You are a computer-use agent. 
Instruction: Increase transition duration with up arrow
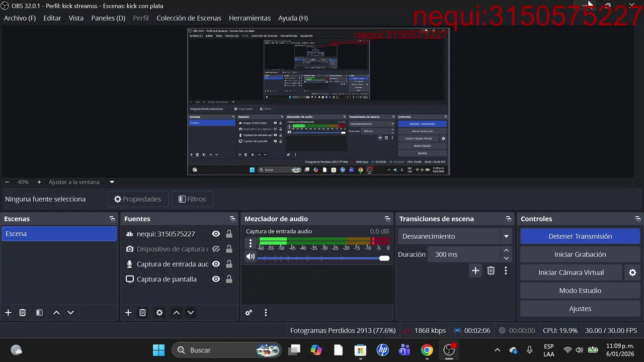pyautogui.click(x=506, y=250)
